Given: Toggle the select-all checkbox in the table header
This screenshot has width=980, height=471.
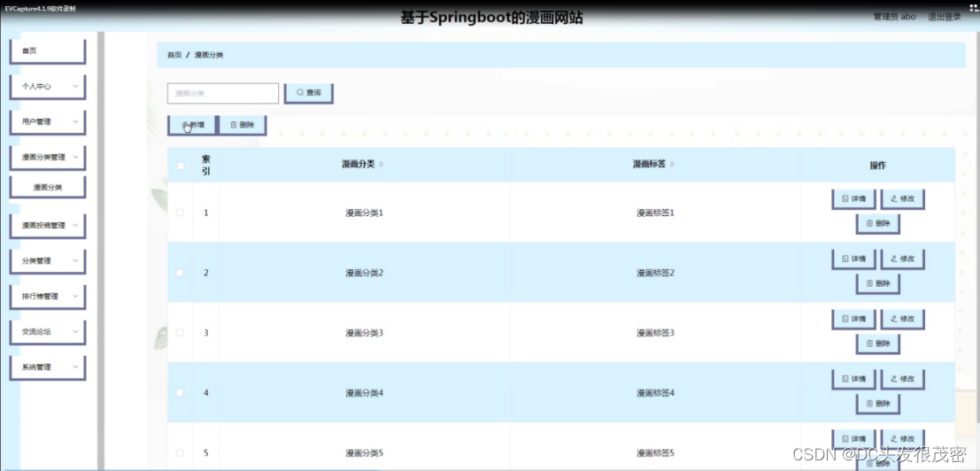Looking at the screenshot, I should (181, 166).
